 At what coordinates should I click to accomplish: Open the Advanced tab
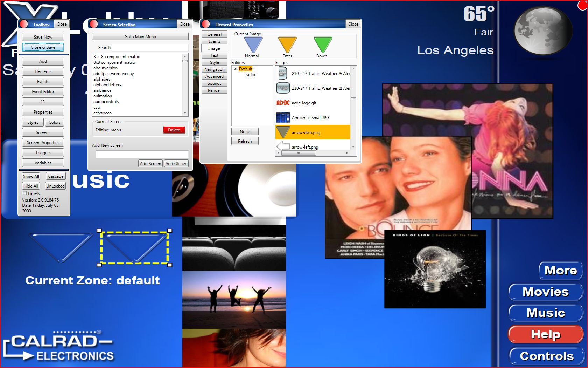pyautogui.click(x=215, y=76)
